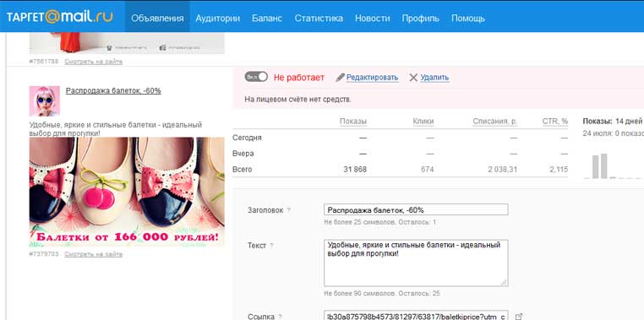Open link in new window icon
Viewport: 644px width, 320px height.
coord(519,317)
